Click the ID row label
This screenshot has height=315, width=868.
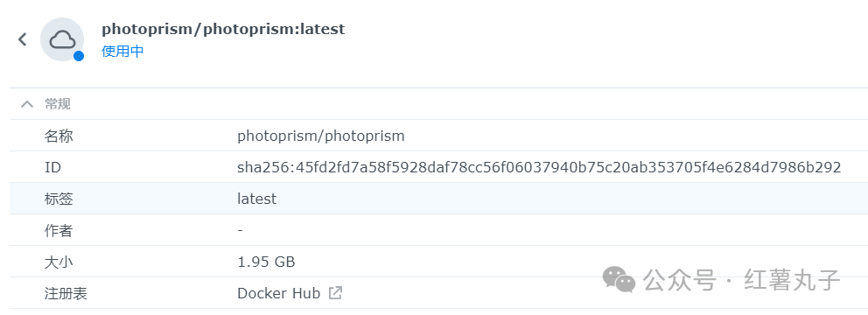52,167
